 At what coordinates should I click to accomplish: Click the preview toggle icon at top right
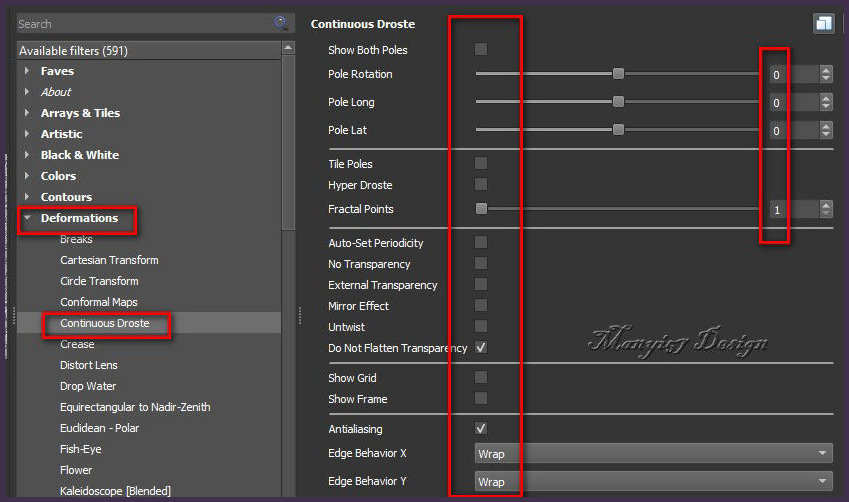point(823,24)
